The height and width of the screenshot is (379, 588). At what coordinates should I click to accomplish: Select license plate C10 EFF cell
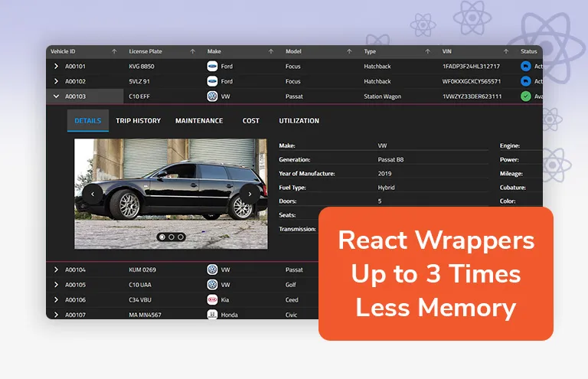click(x=139, y=96)
